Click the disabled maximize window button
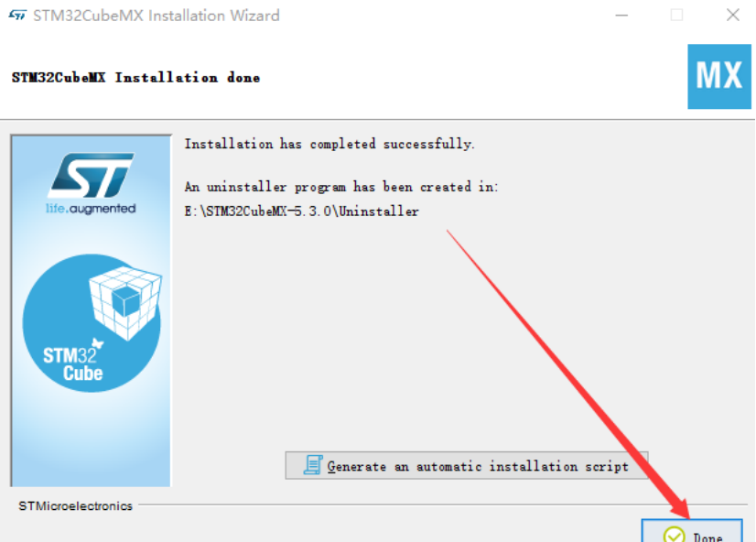This screenshot has height=542, width=756. click(x=677, y=15)
